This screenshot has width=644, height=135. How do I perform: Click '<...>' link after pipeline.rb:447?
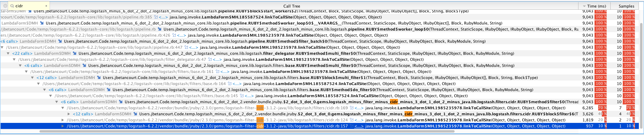(x=193, y=48)
